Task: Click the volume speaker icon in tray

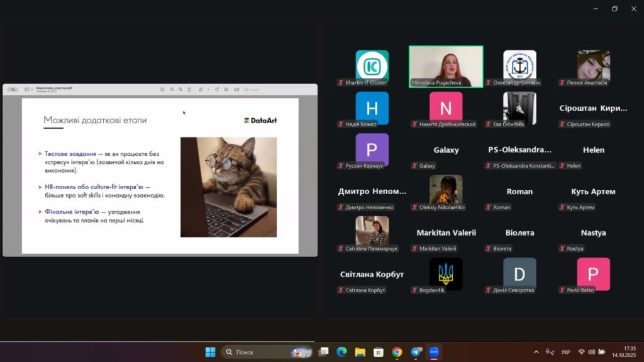Action: point(592,352)
